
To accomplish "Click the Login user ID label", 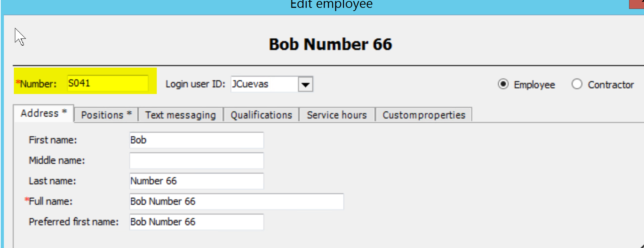I will point(195,84).
